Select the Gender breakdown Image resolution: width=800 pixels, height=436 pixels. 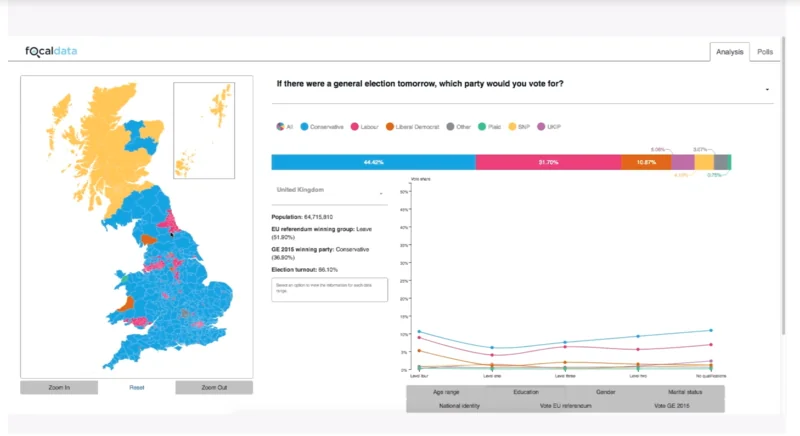click(x=606, y=392)
